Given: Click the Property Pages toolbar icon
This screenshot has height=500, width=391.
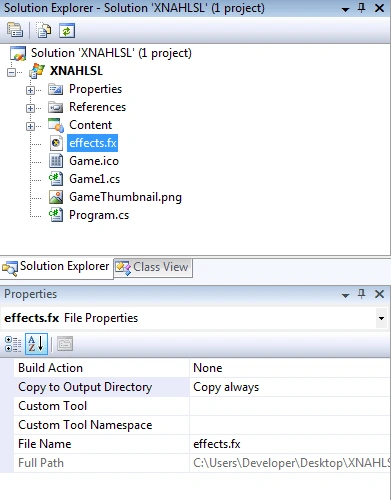Looking at the screenshot, I should pyautogui.click(x=65, y=344).
